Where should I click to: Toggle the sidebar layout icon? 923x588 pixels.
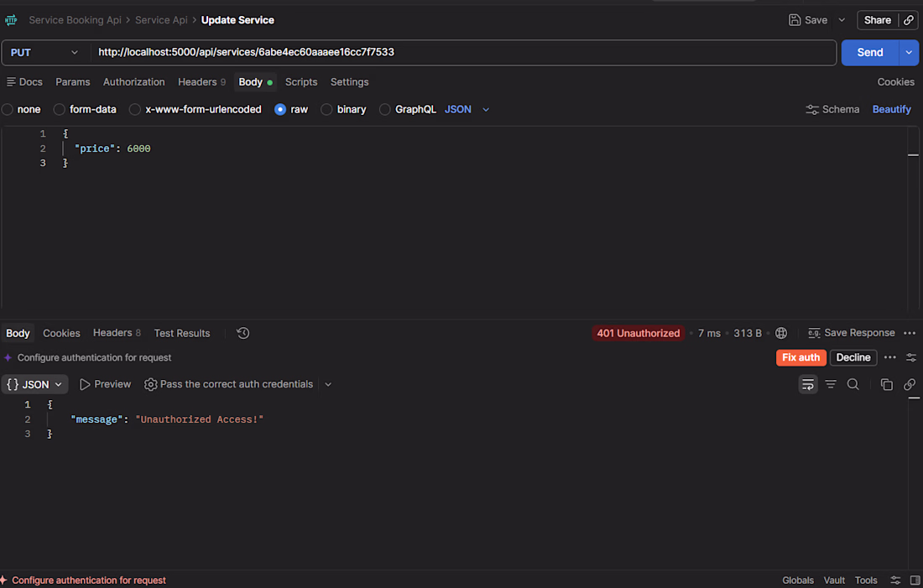click(915, 580)
